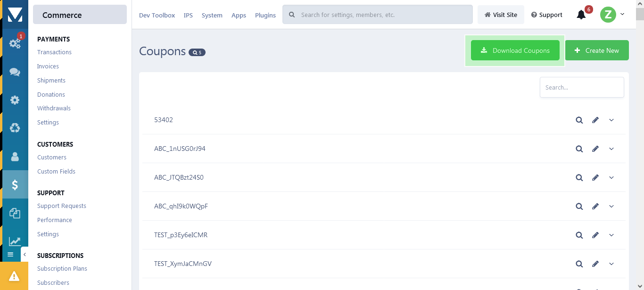644x290 pixels.
Task: View coupon ABC_JTQBzt24S0 with magnifier icon
Action: pos(579,177)
